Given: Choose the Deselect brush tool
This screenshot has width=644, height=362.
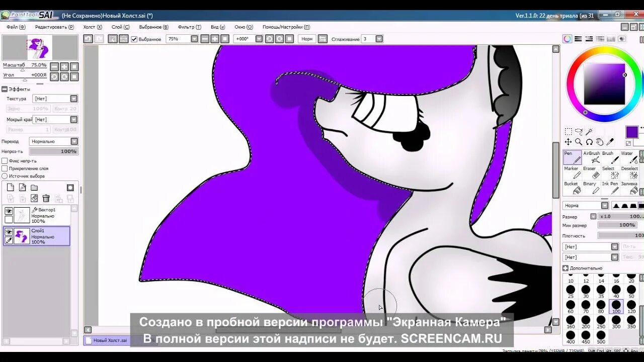Looking at the screenshot, I should (629, 172).
